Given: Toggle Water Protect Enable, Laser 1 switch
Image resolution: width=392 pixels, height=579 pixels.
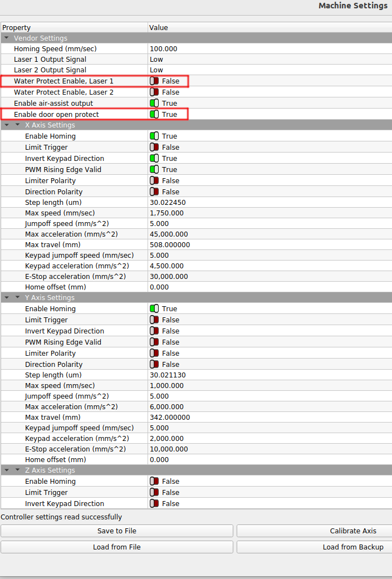Looking at the screenshot, I should [x=154, y=81].
